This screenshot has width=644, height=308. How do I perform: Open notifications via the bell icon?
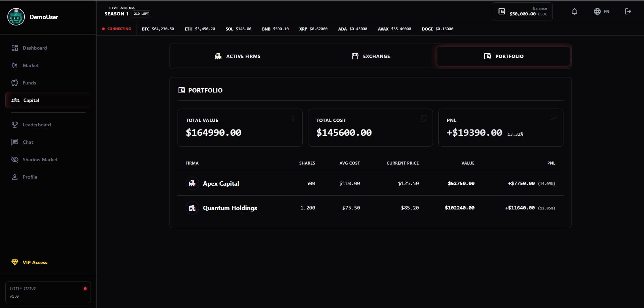[575, 11]
